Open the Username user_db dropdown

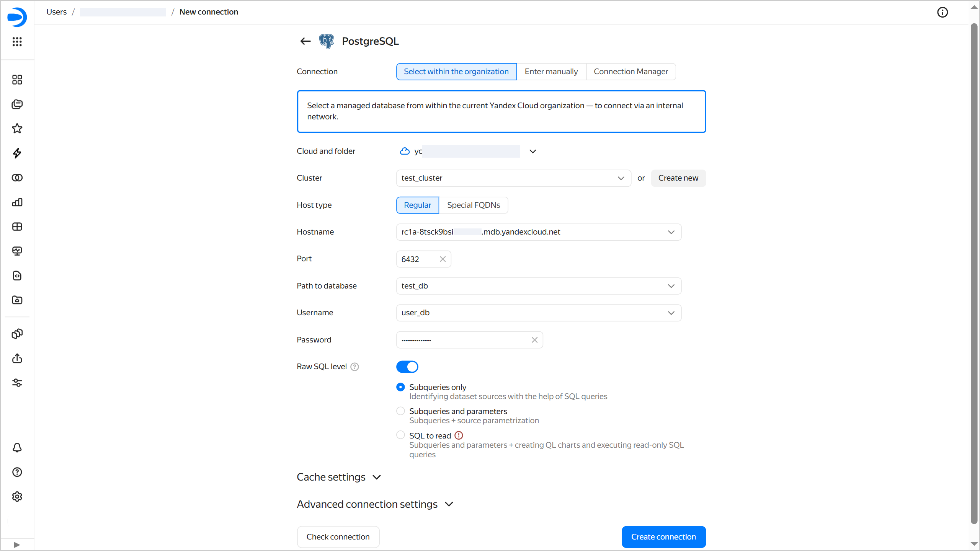(x=539, y=313)
